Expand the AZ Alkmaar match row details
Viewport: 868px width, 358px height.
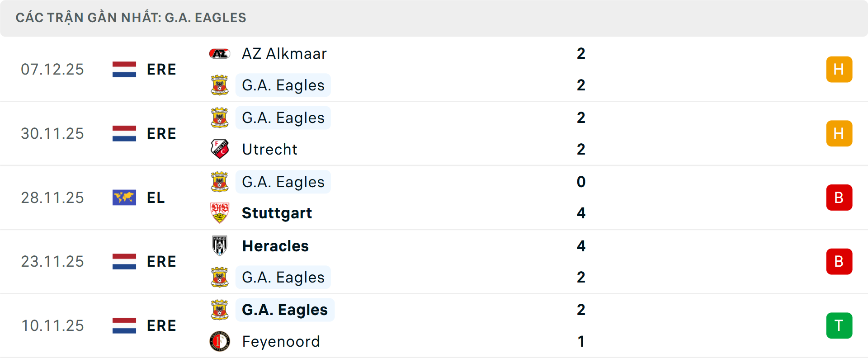click(x=452, y=69)
